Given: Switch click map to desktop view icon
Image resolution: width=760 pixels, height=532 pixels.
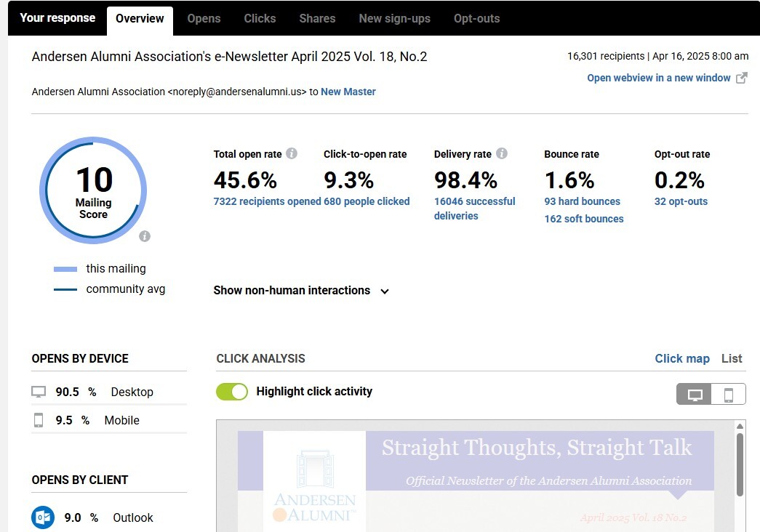Looking at the screenshot, I should (x=695, y=395).
